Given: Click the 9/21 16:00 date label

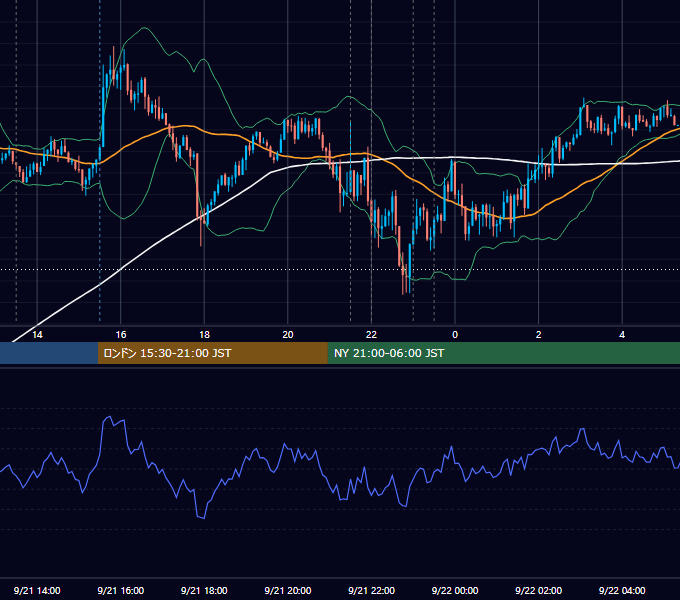Looking at the screenshot, I should [121, 590].
